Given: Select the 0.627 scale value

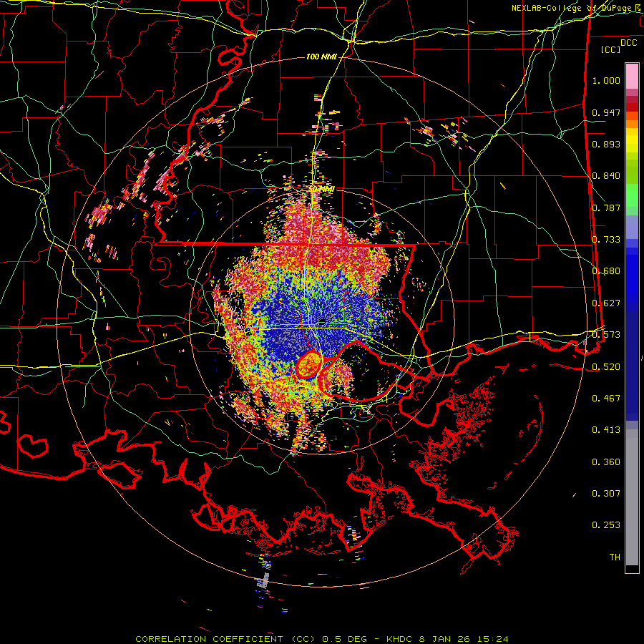Looking at the screenshot, I should (606, 303).
